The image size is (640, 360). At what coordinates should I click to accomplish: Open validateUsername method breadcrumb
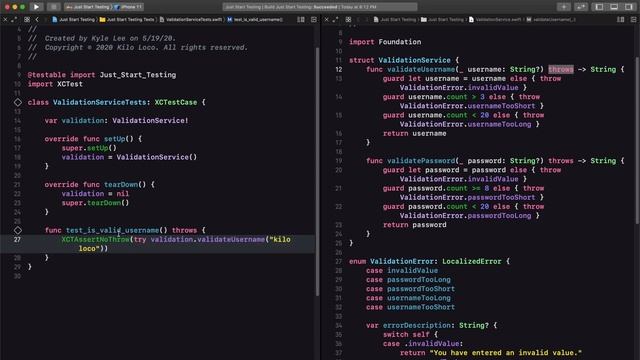(x=551, y=19)
